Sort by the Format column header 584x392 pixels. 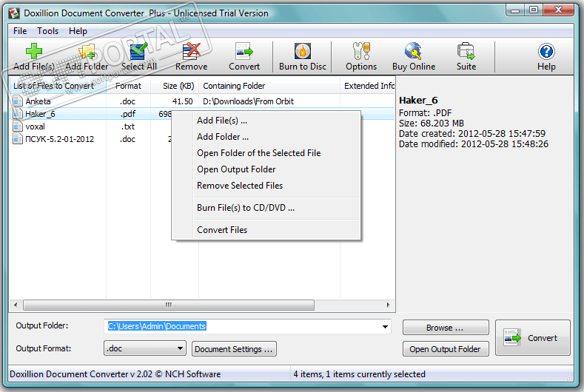pos(129,86)
